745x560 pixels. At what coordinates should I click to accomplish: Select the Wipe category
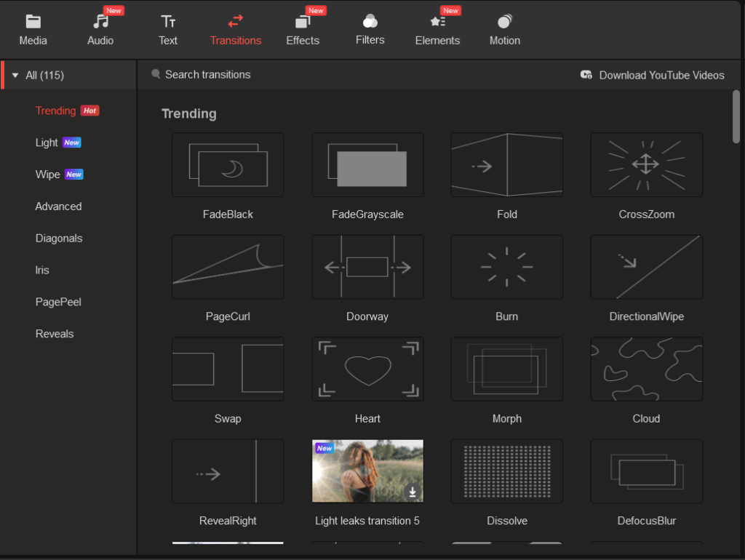[47, 175]
